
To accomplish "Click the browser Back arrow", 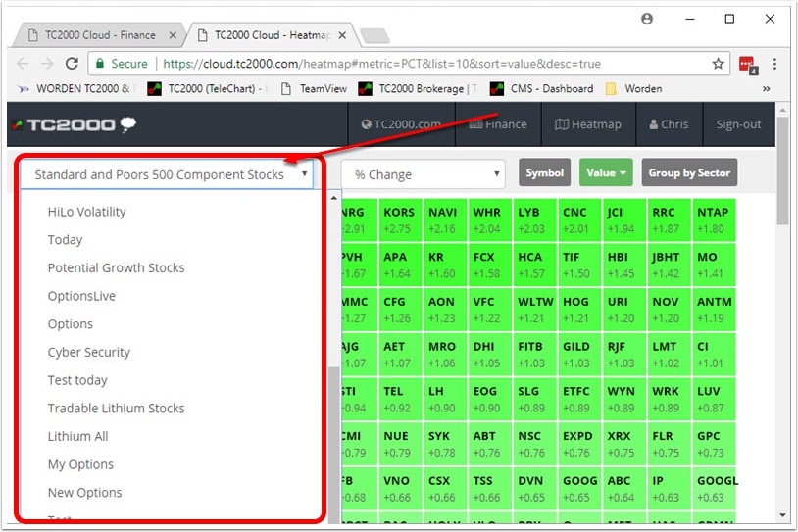I will tap(23, 64).
